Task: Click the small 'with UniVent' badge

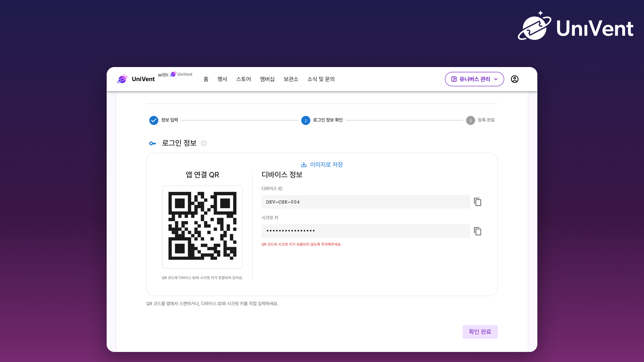Action: click(x=175, y=74)
